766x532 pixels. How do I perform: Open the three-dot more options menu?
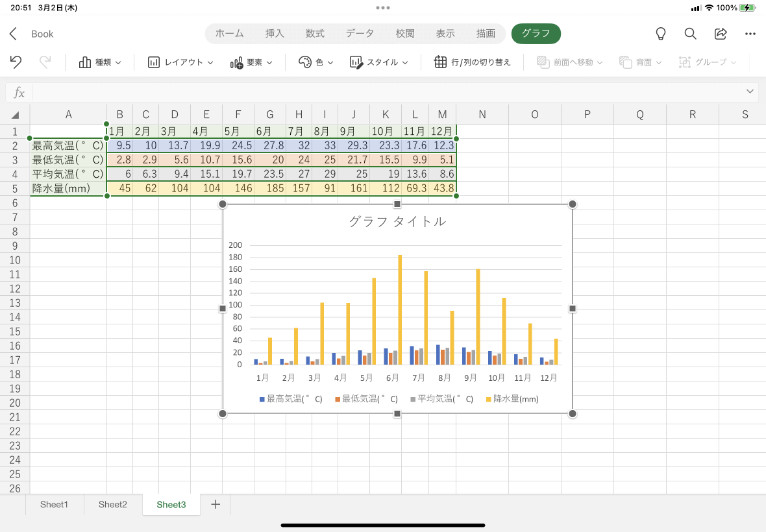(750, 34)
